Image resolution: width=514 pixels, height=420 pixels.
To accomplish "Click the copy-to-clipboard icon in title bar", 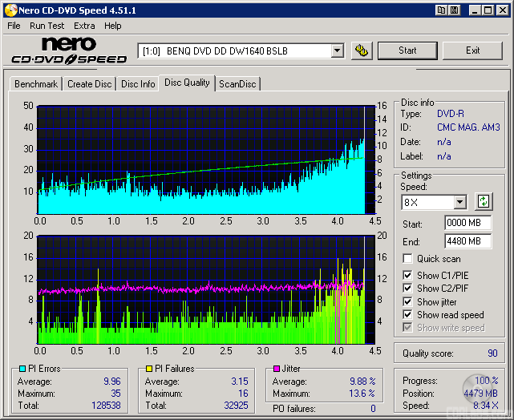I will pyautogui.click(x=442, y=10).
